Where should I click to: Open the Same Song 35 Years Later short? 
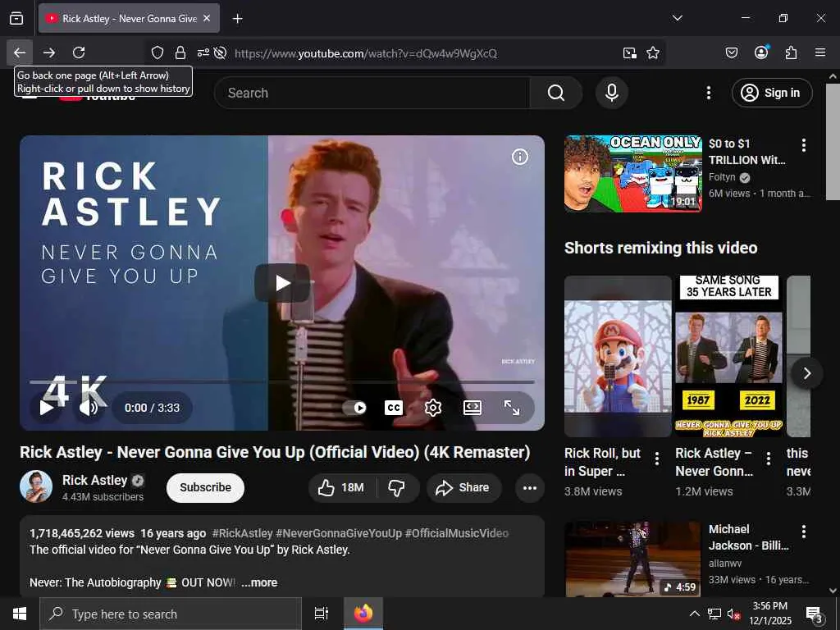[x=728, y=356]
